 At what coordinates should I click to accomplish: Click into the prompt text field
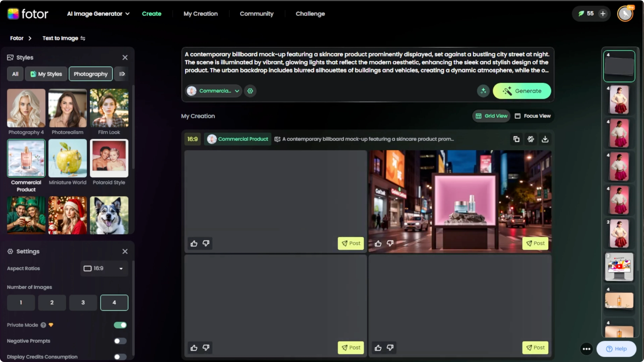(x=367, y=62)
